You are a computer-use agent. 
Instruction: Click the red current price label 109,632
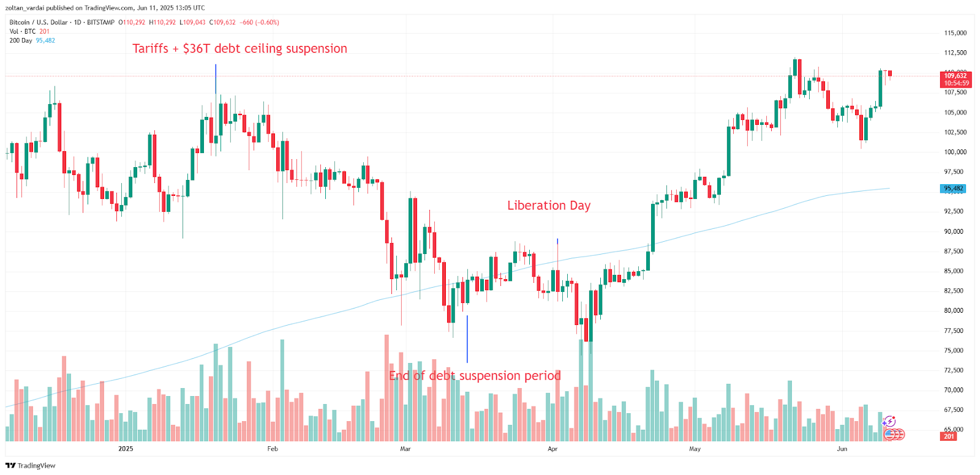pos(956,79)
